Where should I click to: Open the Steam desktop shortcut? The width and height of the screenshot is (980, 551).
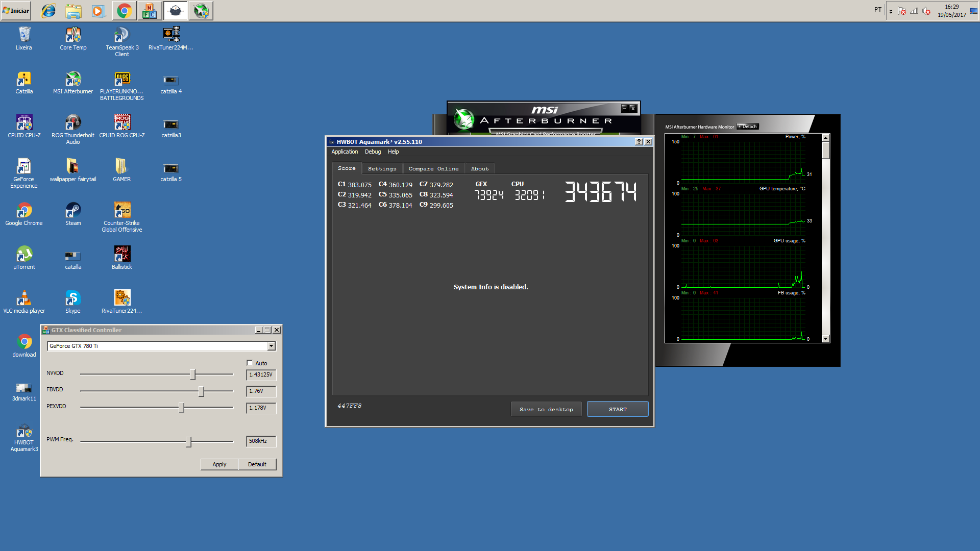[73, 214]
